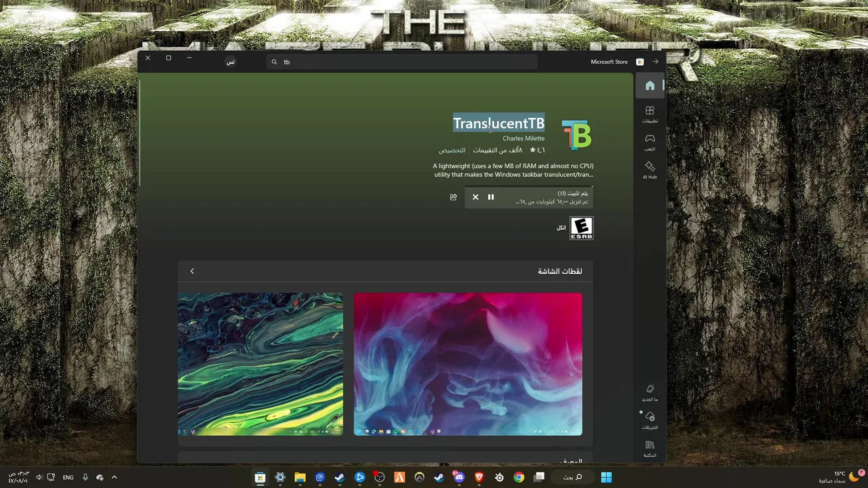Open Task View from the taskbar
This screenshot has width=868, height=488.
click(x=539, y=477)
